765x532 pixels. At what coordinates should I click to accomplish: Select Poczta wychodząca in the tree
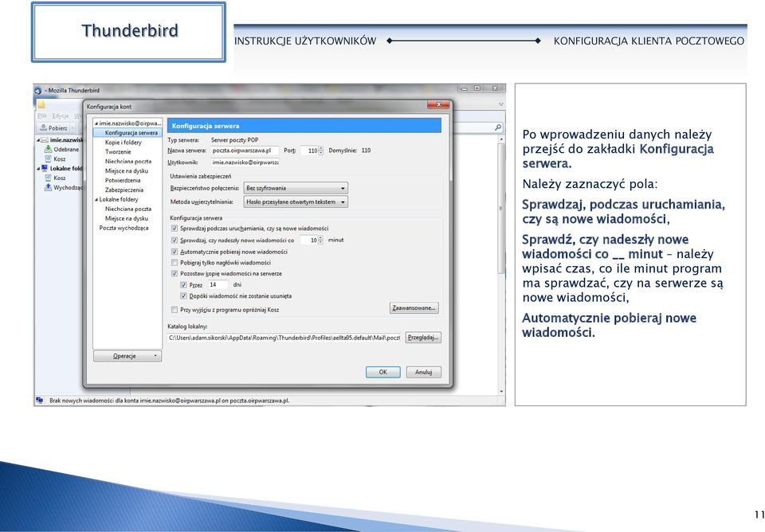124,228
